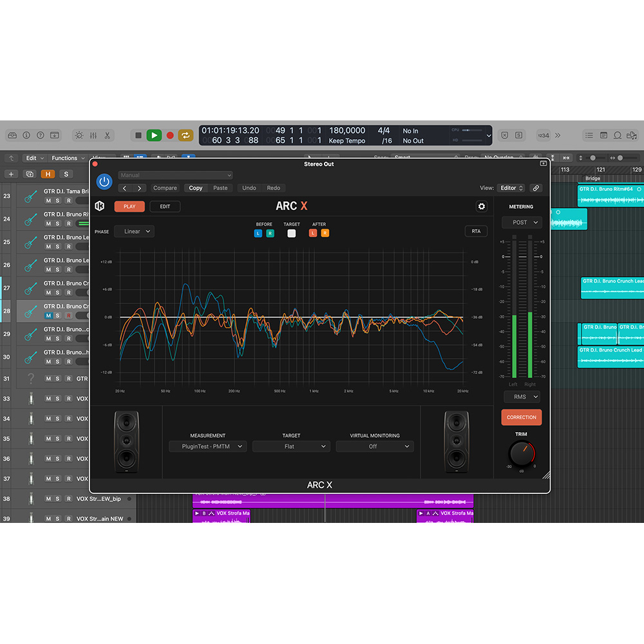The height and width of the screenshot is (644, 644).
Task: Click the Compare button in plugin header
Action: tap(165, 188)
